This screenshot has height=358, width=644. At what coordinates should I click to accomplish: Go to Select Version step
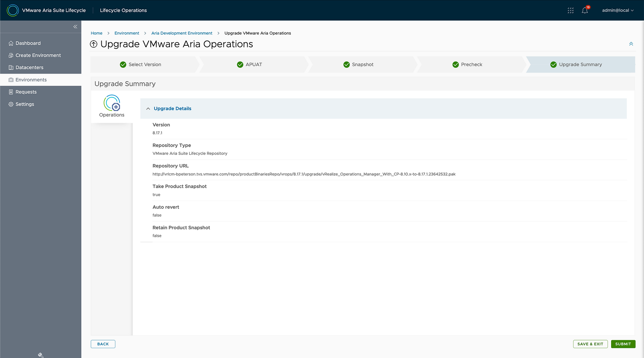[x=145, y=64]
